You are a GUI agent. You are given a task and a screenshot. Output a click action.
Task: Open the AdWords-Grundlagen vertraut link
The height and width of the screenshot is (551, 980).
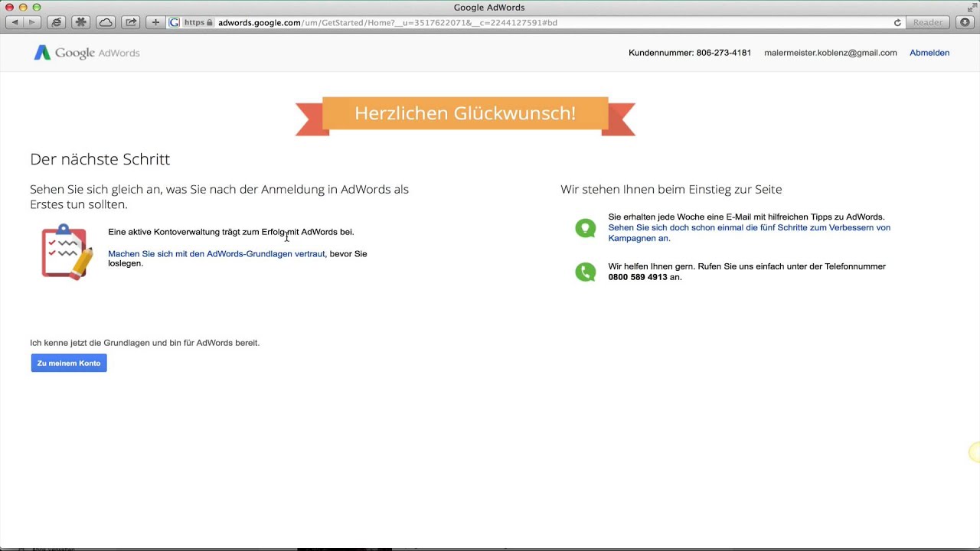(x=217, y=253)
